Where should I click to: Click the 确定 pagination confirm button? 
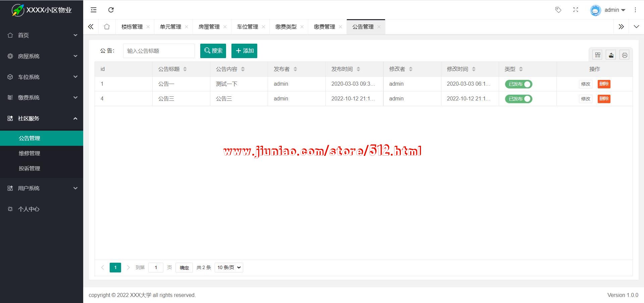(184, 267)
